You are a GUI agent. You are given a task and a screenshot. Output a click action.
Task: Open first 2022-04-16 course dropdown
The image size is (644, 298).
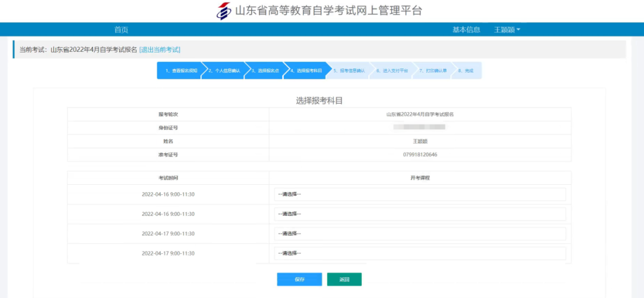click(420, 194)
